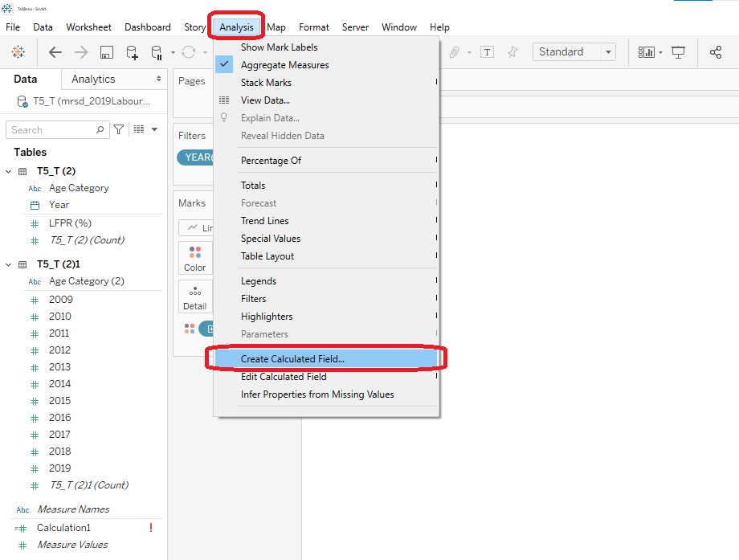Select the Text label (T) toolbar icon
The image size is (739, 560).
pyautogui.click(x=487, y=51)
